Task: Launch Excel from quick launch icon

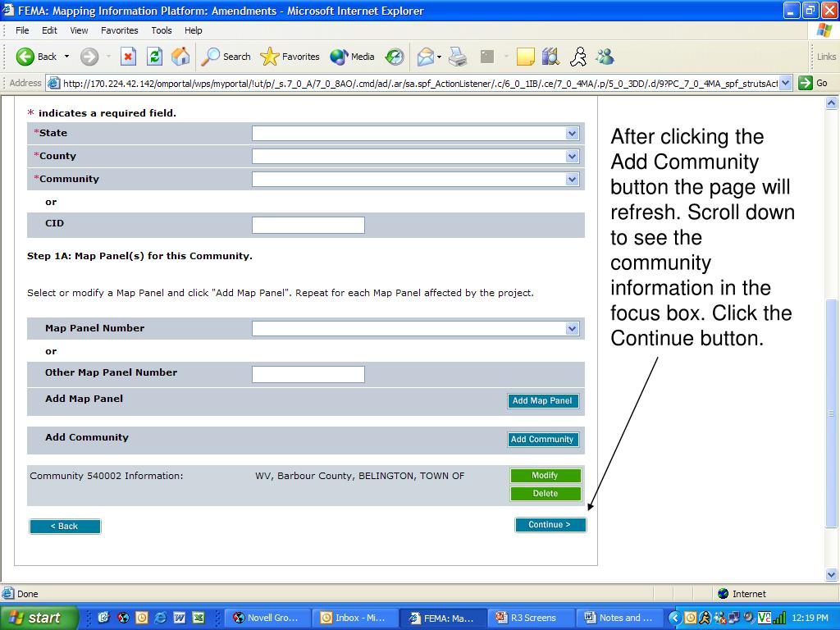Action: (199, 618)
